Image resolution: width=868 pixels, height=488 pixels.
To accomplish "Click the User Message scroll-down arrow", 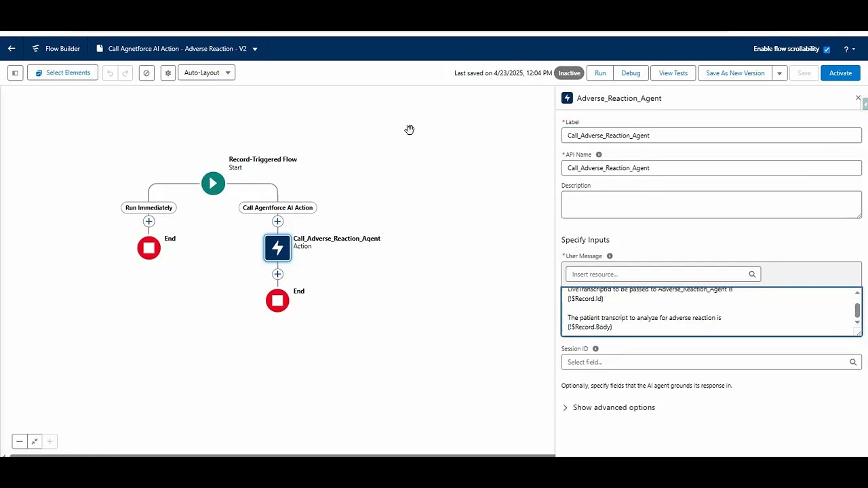I will point(857,323).
